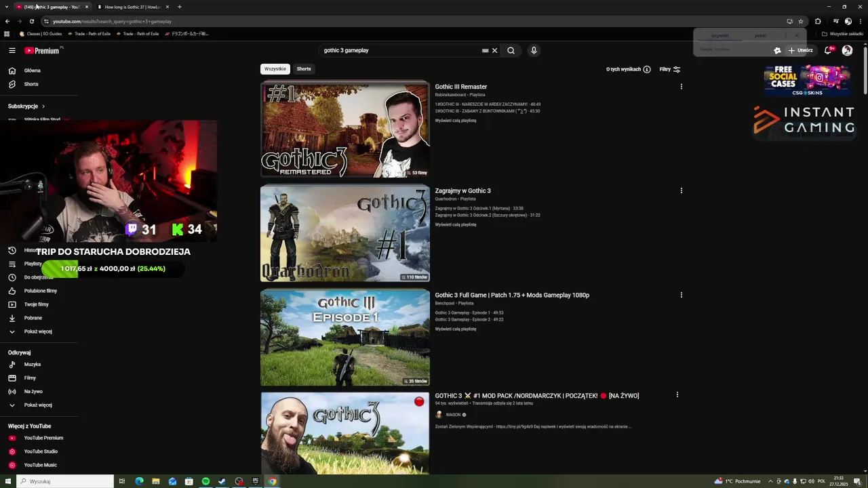Open Steam from the taskbar
The image size is (868, 488).
pyautogui.click(x=222, y=481)
